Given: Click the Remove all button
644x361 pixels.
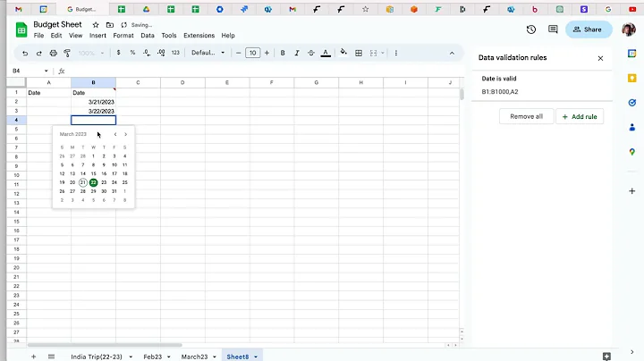Looking at the screenshot, I should [526, 116].
